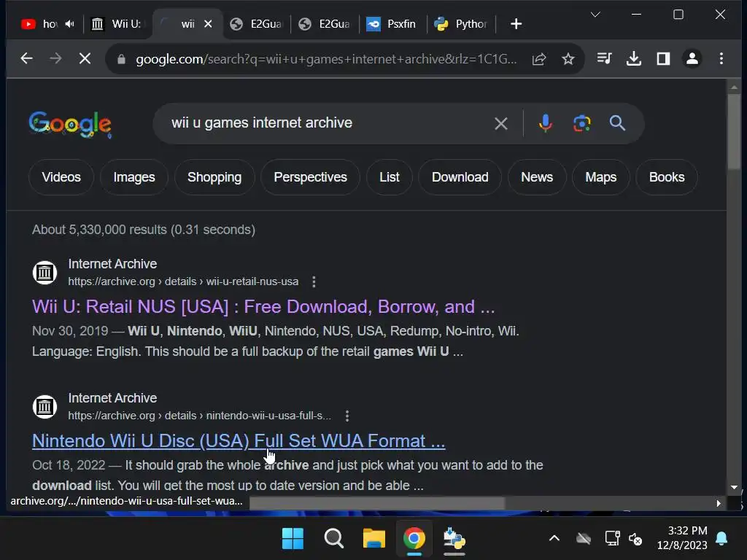Click the horizontal scrollbar right arrow
This screenshot has height=560, width=747.
tap(719, 503)
